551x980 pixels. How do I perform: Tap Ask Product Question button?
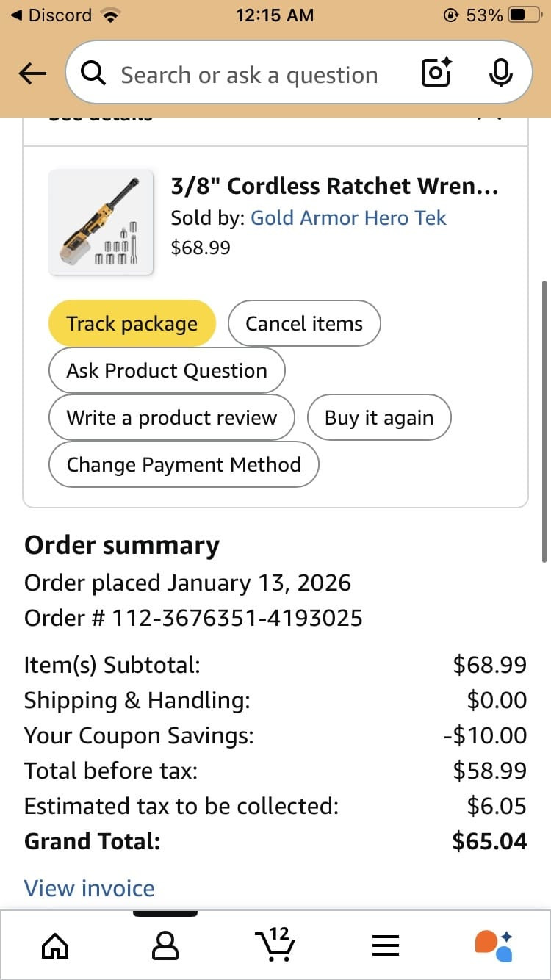click(167, 371)
